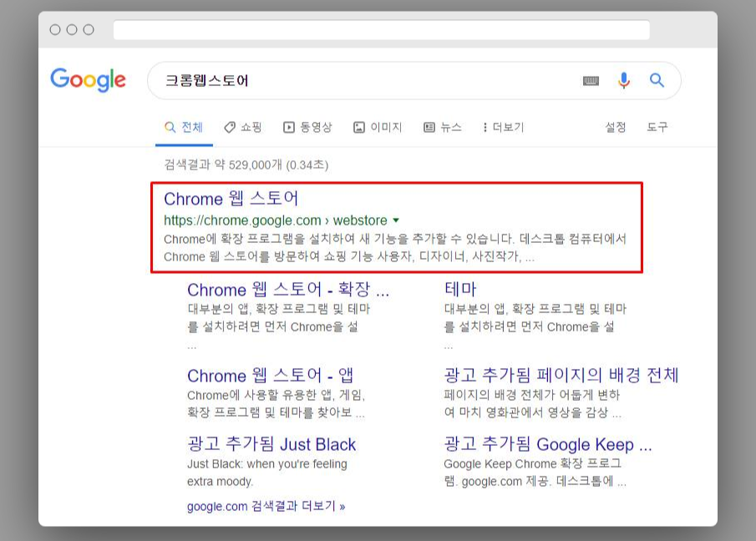The width and height of the screenshot is (756, 541).
Task: Open 설정 search settings
Action: point(616,127)
